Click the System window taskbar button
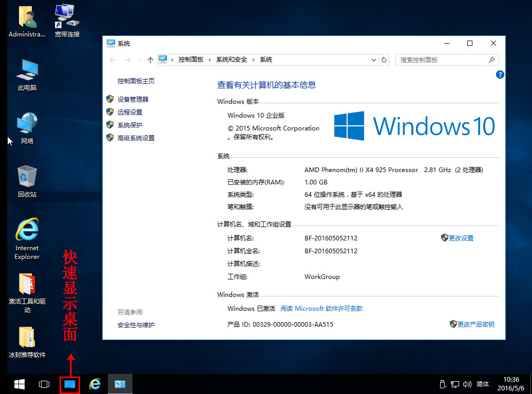 pos(120,384)
